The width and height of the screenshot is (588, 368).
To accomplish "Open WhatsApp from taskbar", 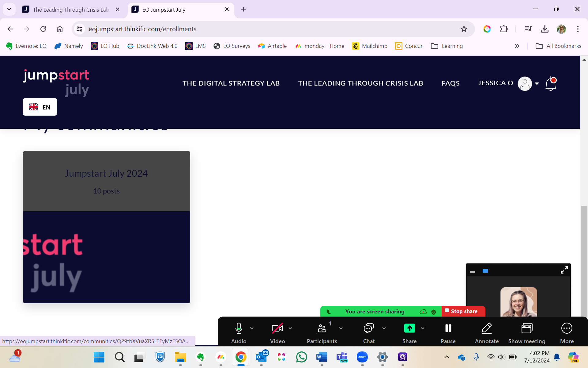I will pos(302,357).
